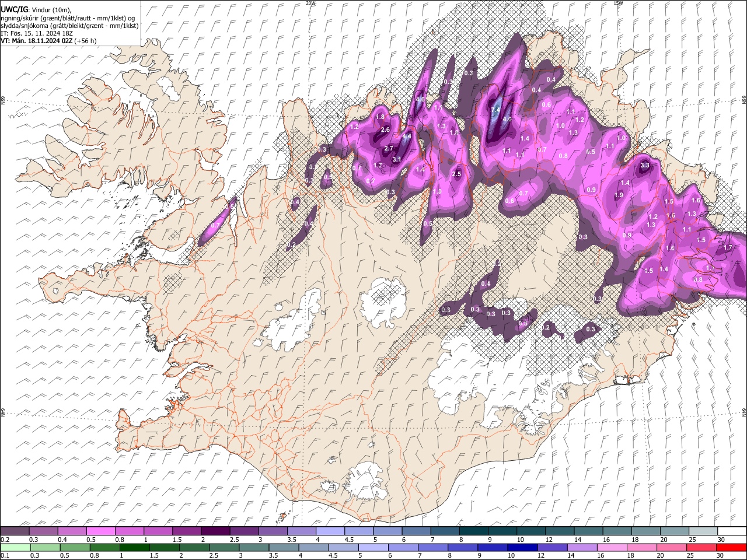Click the 'slydda/snjókoma' legend description line
Image resolution: width=747 pixels, height=560 pixels.
coord(69,26)
